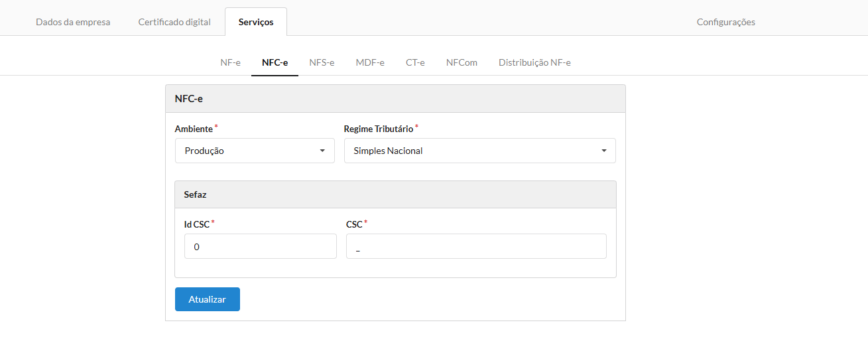Click the NFC-e panel header
The height and width of the screenshot is (357, 868).
click(x=395, y=99)
